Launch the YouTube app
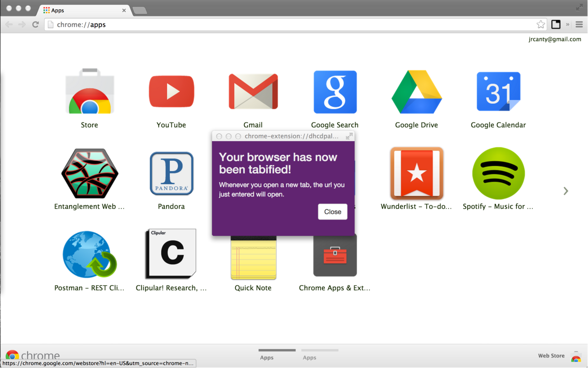This screenshot has width=588, height=368. 171,92
